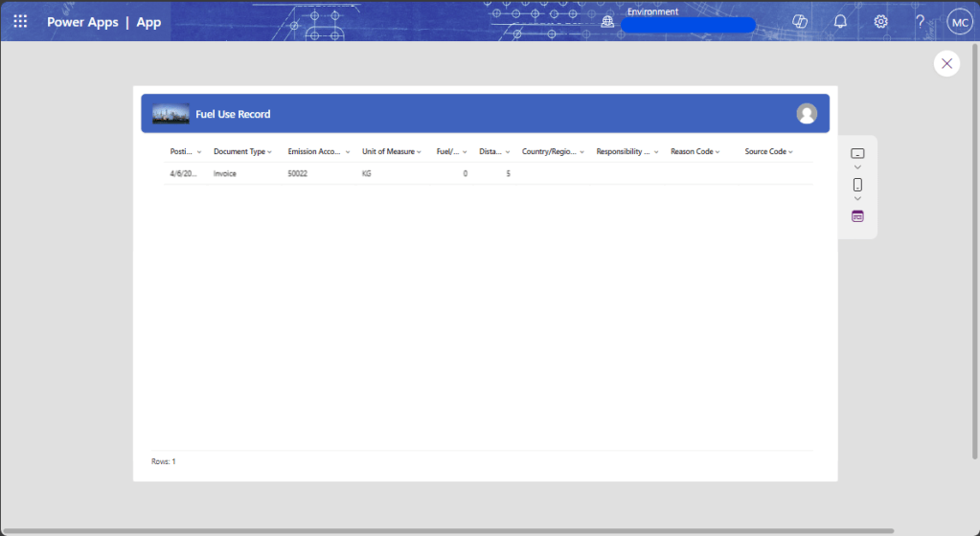
Task: Click the Power Apps title link
Action: [x=82, y=21]
